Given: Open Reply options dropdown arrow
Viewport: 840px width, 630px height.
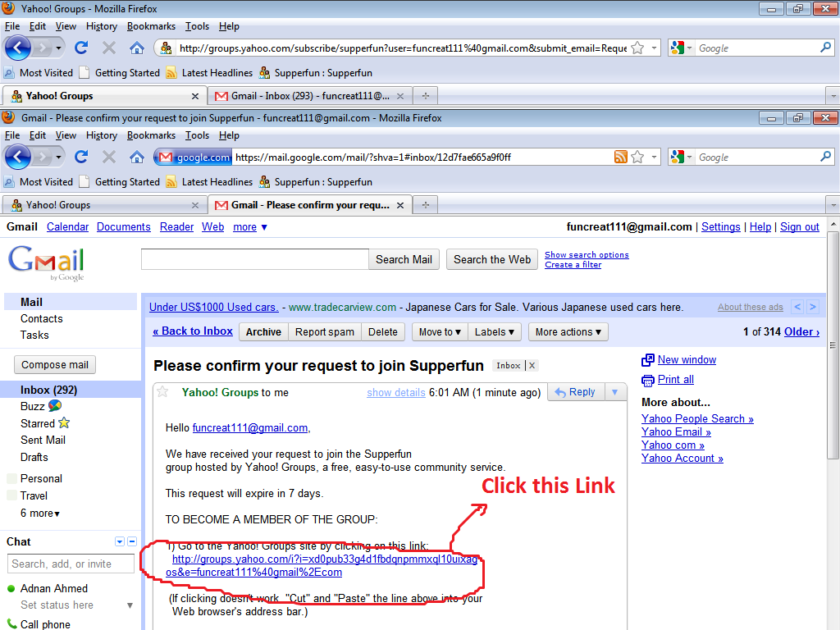Looking at the screenshot, I should tap(615, 392).
